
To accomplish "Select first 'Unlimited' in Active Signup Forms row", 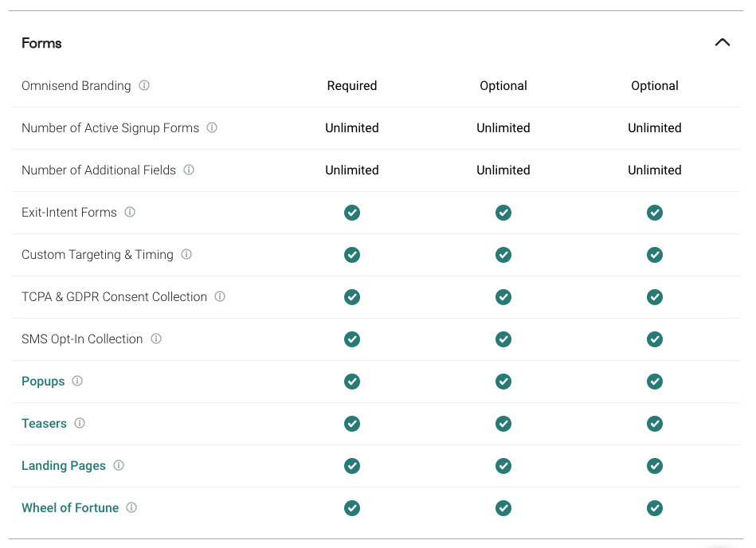I will pyautogui.click(x=352, y=127).
